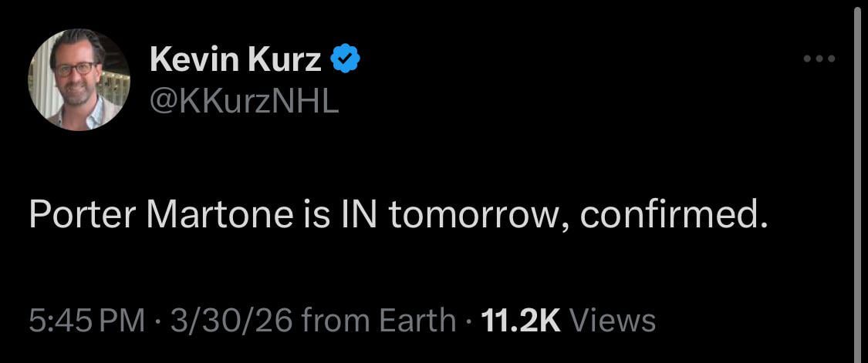Screen dimensions: 868x363
Task: Open the three-dot more options menu
Action: (x=819, y=59)
